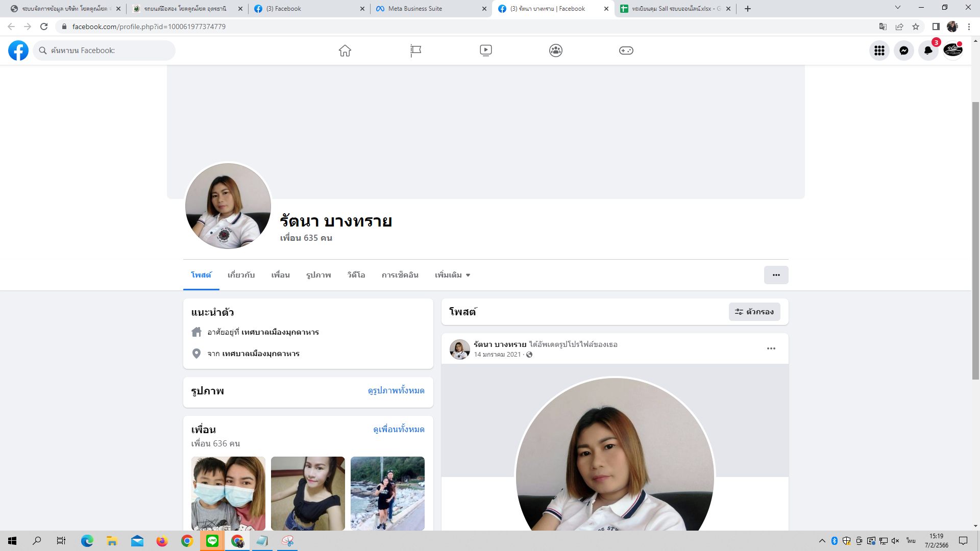980x551 pixels.
Task: Switch to the รูปภาพ tab
Action: (x=318, y=275)
